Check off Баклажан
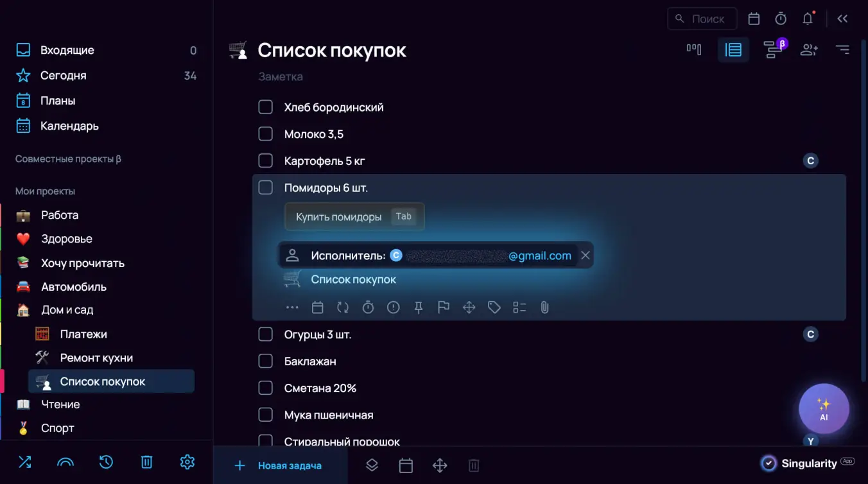Screen dimensions: 868x484 pos(265,361)
